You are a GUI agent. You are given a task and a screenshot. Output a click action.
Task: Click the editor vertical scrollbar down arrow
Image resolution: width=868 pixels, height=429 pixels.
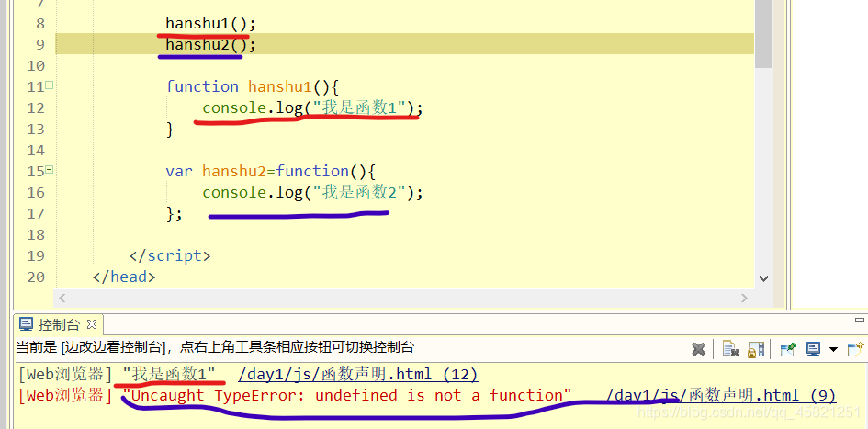coord(764,278)
